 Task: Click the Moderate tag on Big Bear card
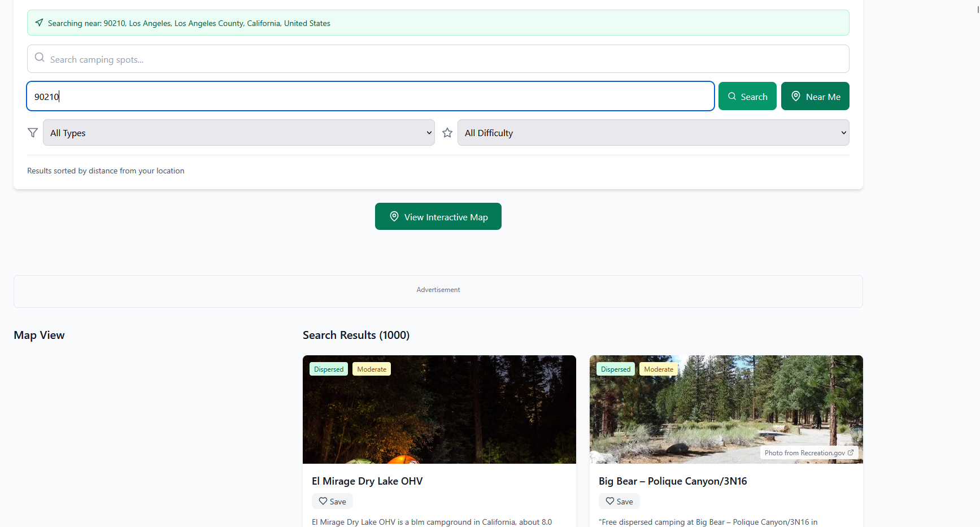coord(659,369)
